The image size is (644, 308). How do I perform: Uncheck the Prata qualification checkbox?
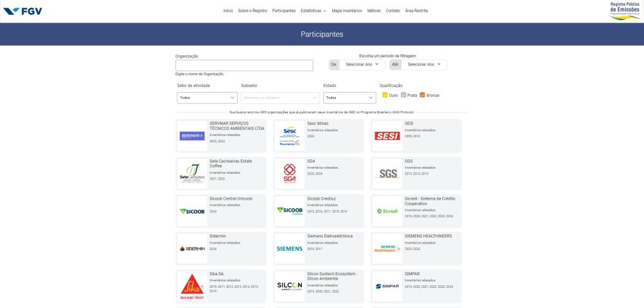coord(404,95)
